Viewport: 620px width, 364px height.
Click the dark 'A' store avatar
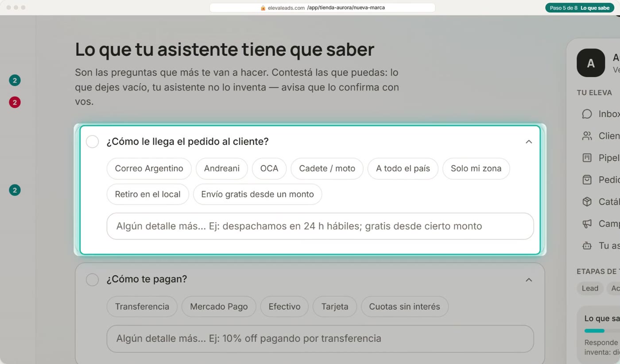tap(591, 63)
